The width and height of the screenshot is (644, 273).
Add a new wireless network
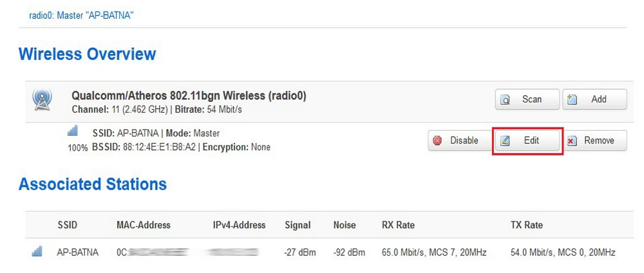[x=594, y=100]
